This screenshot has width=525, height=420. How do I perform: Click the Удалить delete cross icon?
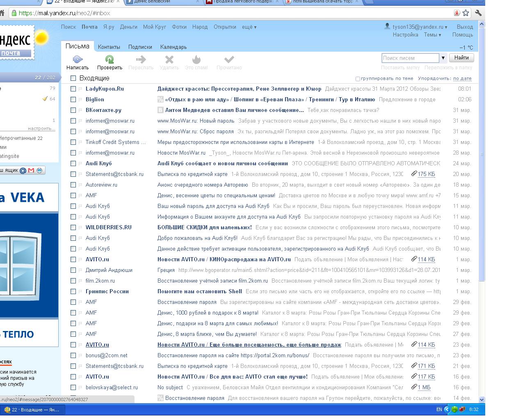169,59
